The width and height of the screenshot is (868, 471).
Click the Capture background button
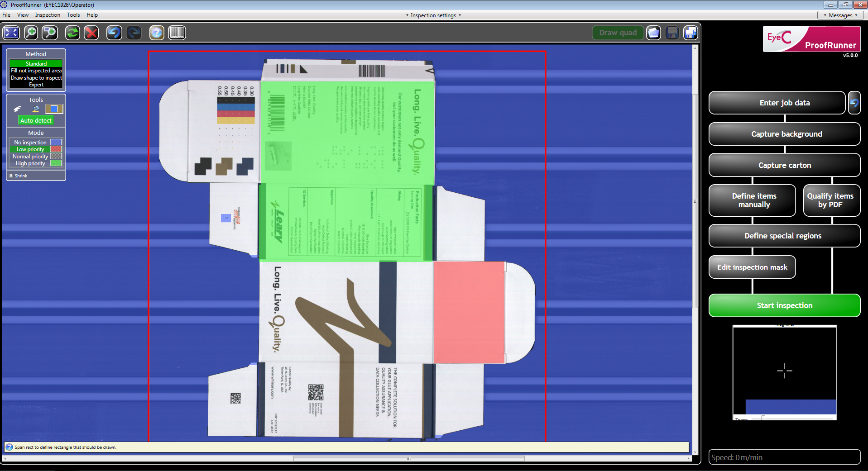click(785, 134)
